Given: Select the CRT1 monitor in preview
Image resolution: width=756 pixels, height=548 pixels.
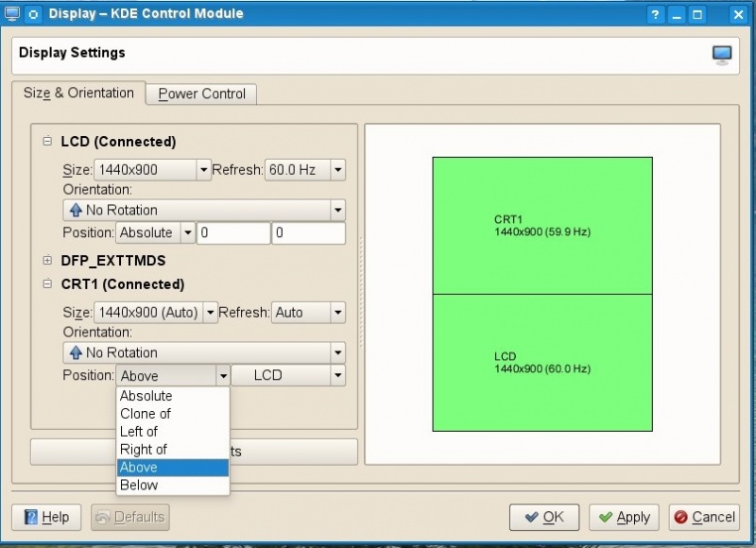Looking at the screenshot, I should 542,225.
